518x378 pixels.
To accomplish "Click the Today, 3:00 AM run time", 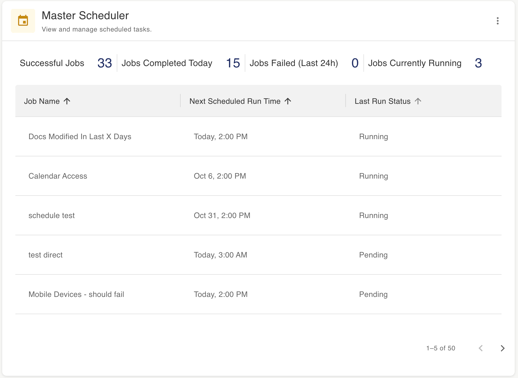I will pos(220,255).
